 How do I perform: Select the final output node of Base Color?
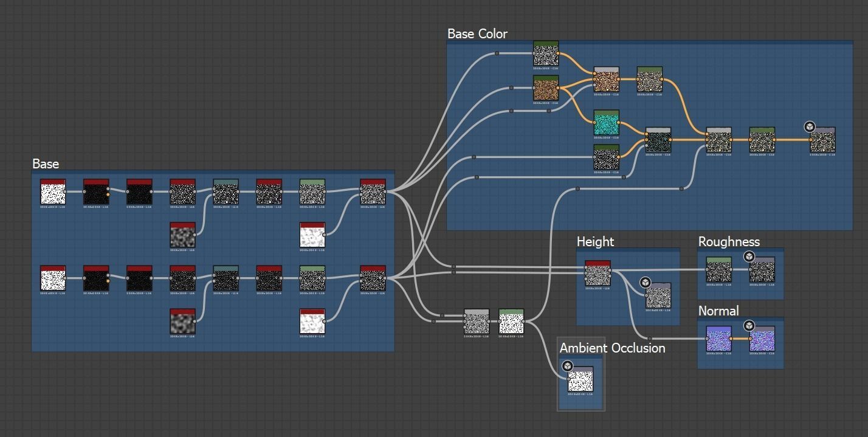823,140
